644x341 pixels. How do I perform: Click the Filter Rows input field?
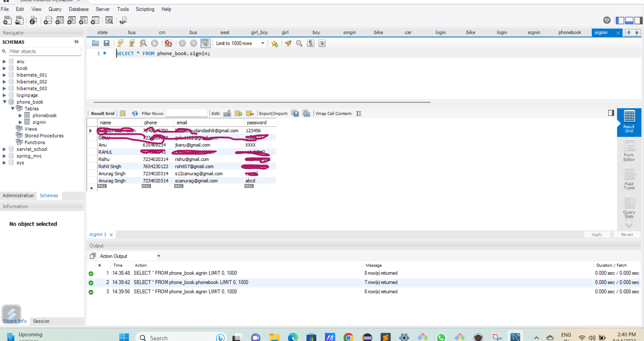(x=187, y=113)
